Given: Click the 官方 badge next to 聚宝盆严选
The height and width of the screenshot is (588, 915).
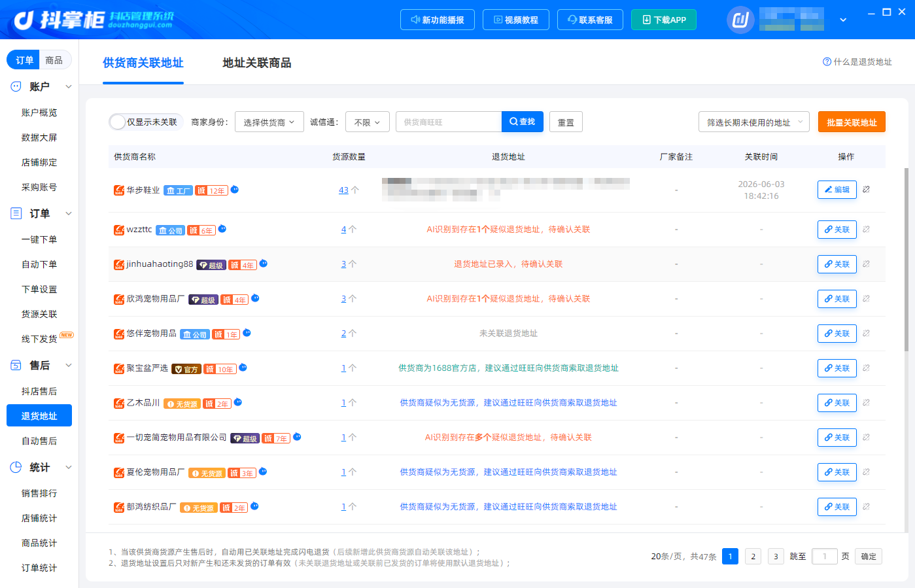Looking at the screenshot, I should (x=186, y=369).
